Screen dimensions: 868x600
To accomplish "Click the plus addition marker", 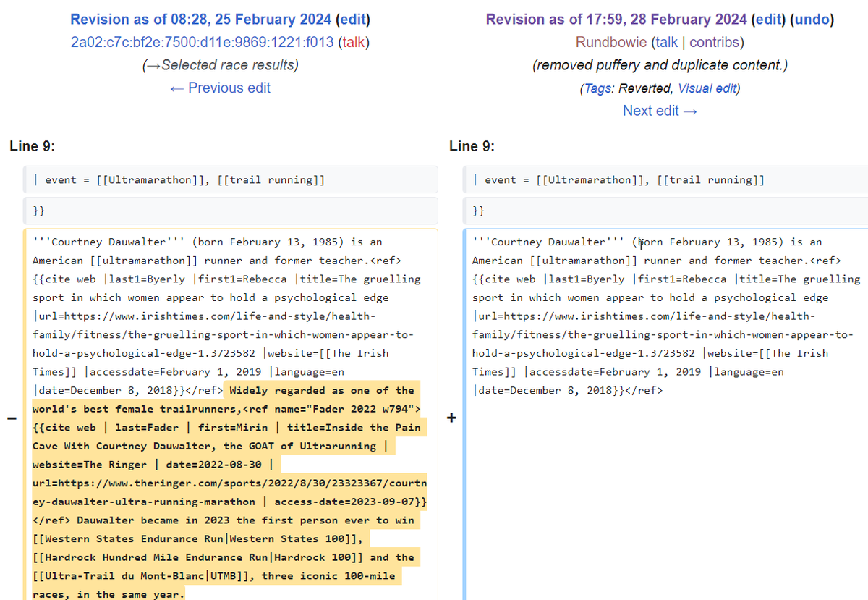I will (452, 418).
